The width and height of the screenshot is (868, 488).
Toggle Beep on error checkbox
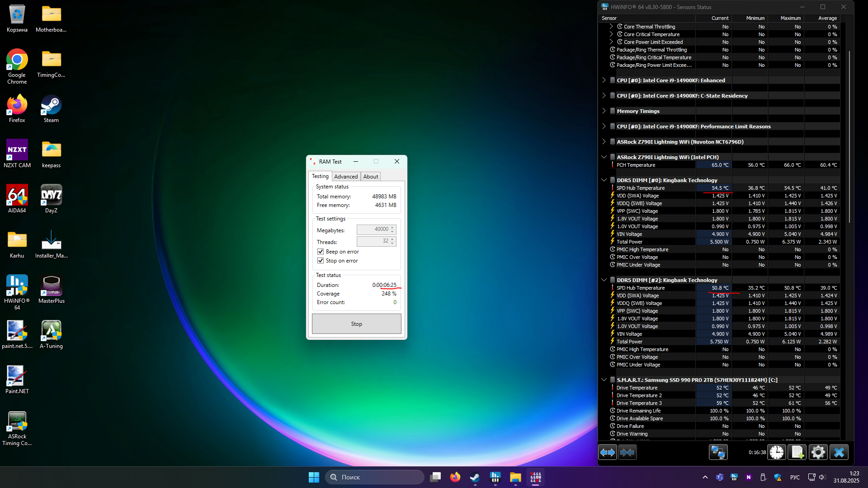(321, 252)
